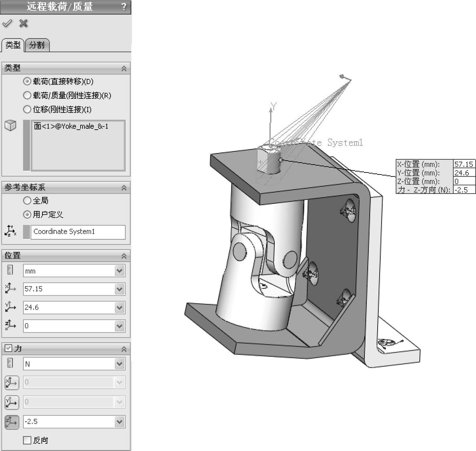Click the help question mark icon

[124, 7]
